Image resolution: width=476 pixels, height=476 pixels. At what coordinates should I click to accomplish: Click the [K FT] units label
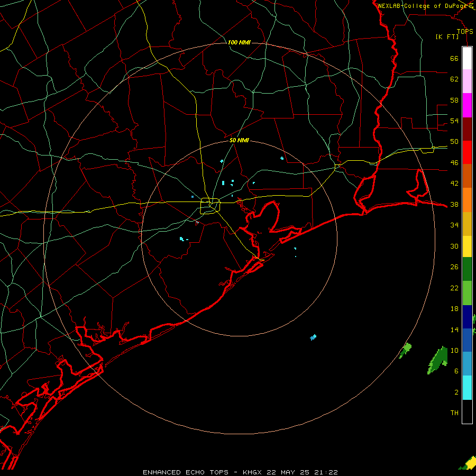point(447,37)
